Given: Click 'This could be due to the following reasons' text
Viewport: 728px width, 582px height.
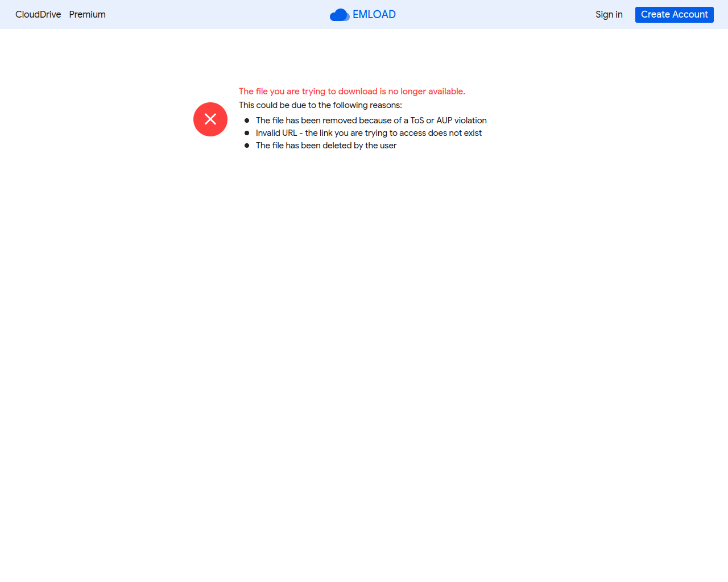Looking at the screenshot, I should coord(320,105).
